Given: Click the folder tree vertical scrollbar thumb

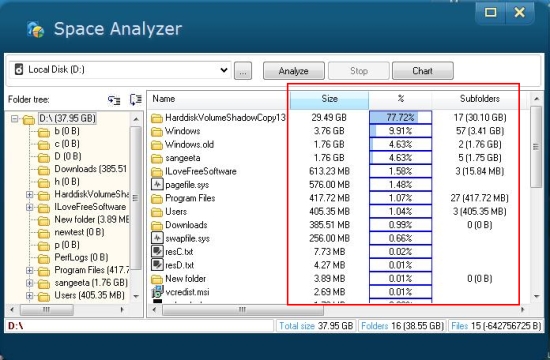Looking at the screenshot, I should [136, 198].
